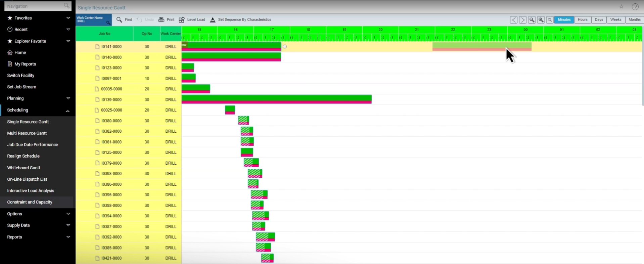The height and width of the screenshot is (264, 644).
Task: Expand the Favorites navigation section
Action: click(x=68, y=18)
